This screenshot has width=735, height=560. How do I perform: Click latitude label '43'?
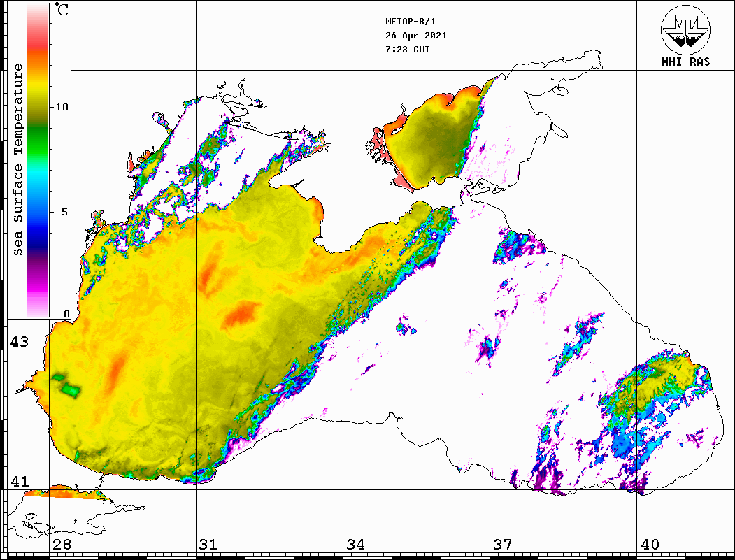(x=19, y=342)
